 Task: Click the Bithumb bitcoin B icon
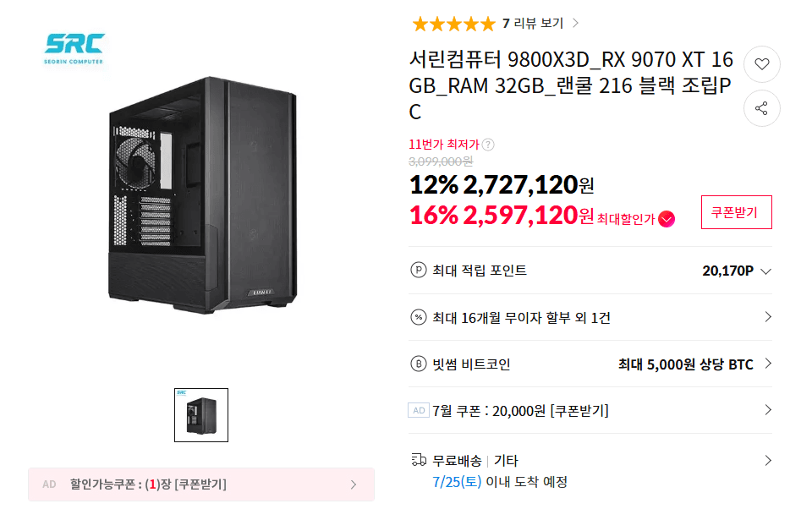pyautogui.click(x=418, y=364)
